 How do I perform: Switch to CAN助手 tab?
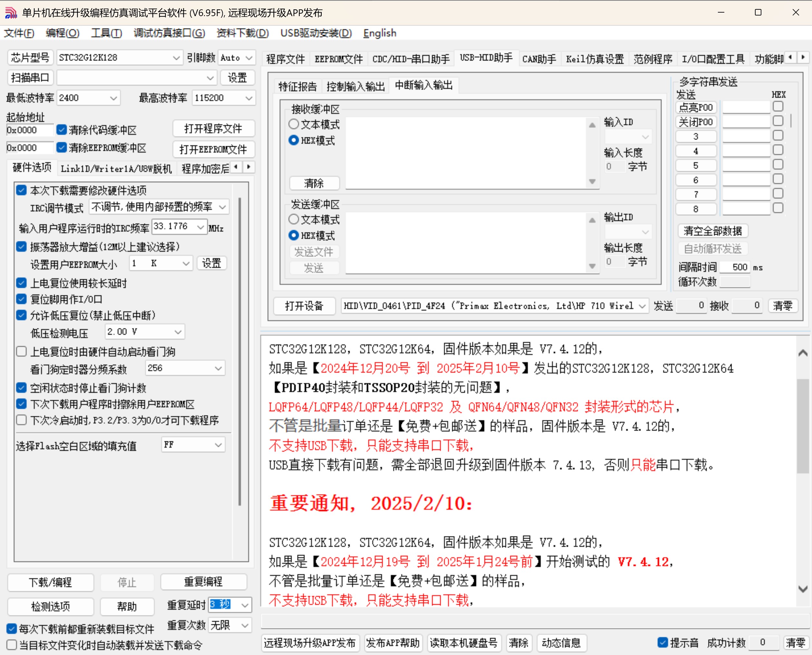tap(539, 59)
